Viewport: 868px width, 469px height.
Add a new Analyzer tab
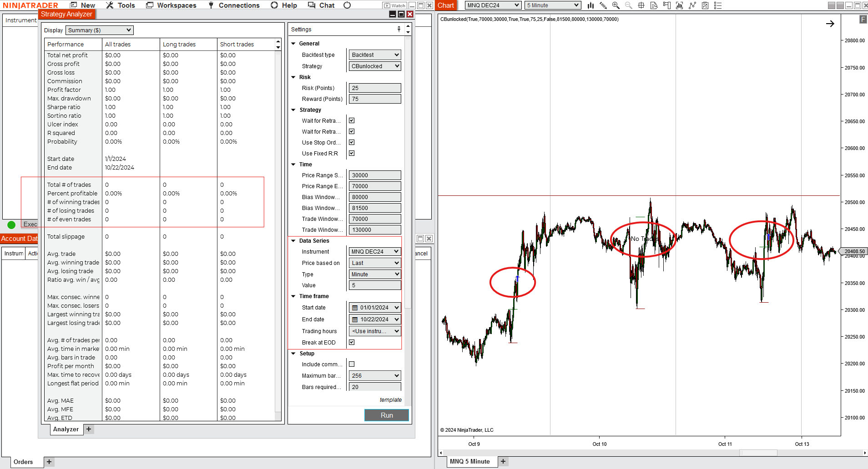(89, 429)
